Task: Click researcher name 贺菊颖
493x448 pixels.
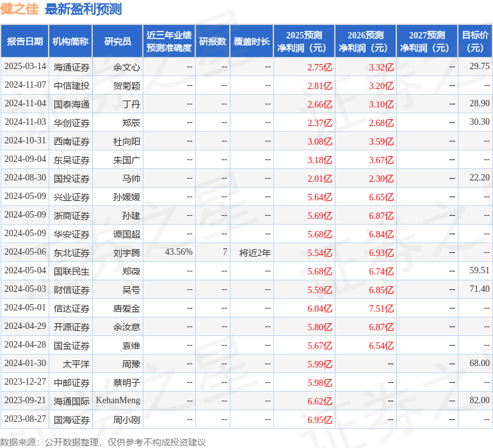Action: 126,86
